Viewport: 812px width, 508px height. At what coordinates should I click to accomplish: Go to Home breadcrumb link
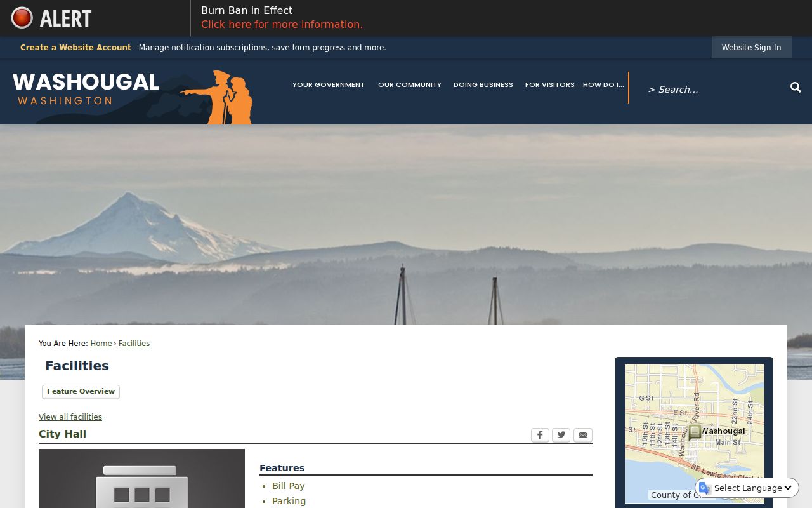(x=101, y=344)
